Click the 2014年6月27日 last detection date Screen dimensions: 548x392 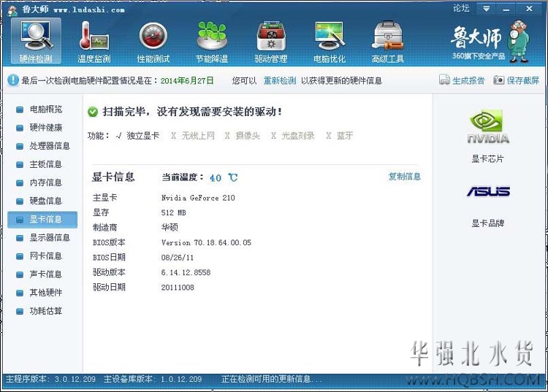(x=186, y=80)
